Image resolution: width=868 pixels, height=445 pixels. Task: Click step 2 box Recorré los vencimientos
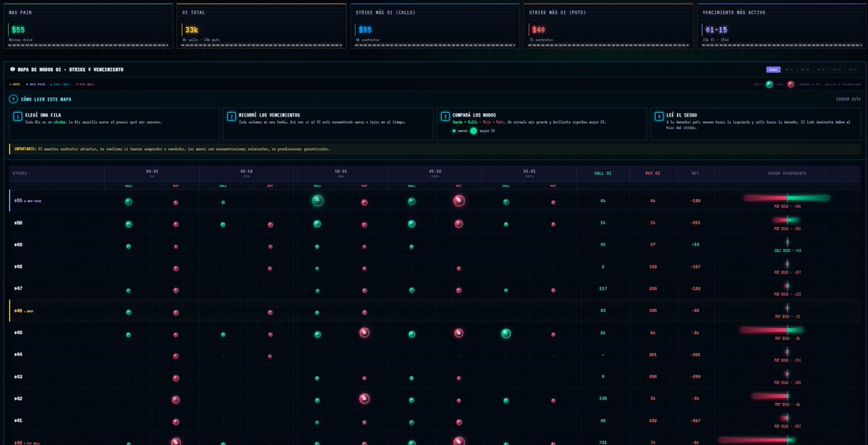tap(328, 124)
